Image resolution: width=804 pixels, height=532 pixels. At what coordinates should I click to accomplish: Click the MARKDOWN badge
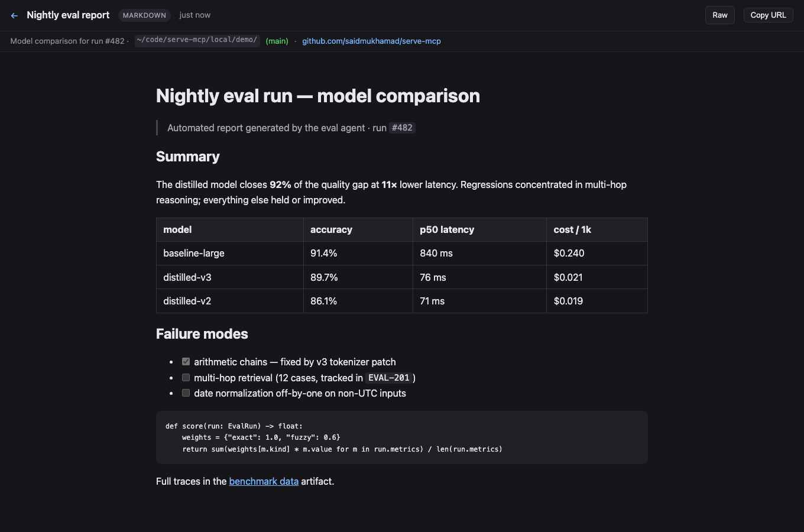click(144, 15)
